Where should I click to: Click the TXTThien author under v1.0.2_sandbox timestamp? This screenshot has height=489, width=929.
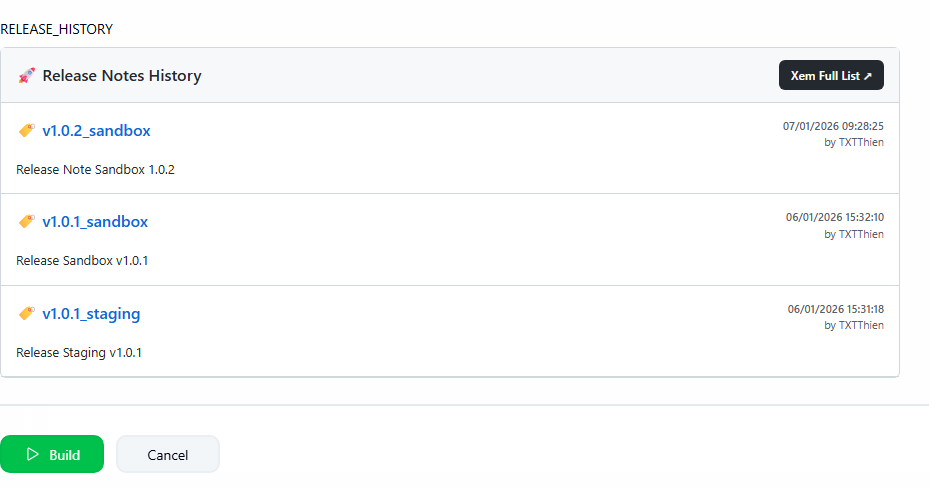860,142
